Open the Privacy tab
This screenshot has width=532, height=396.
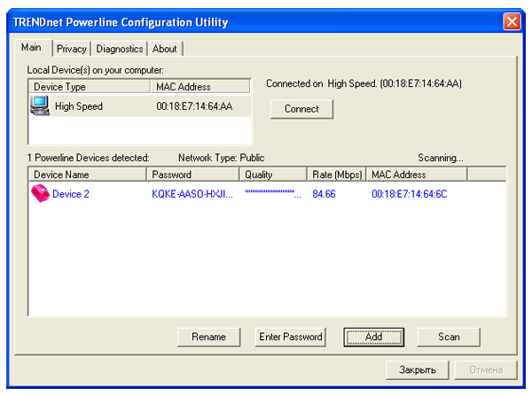pyautogui.click(x=71, y=49)
